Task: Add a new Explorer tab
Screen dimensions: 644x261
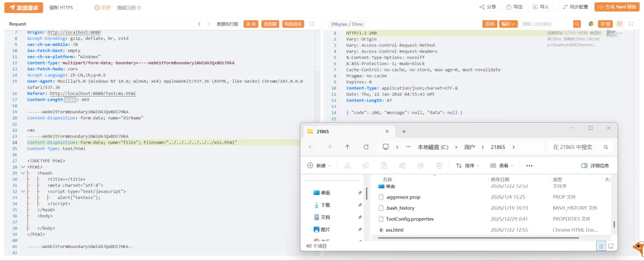Action: click(x=404, y=131)
